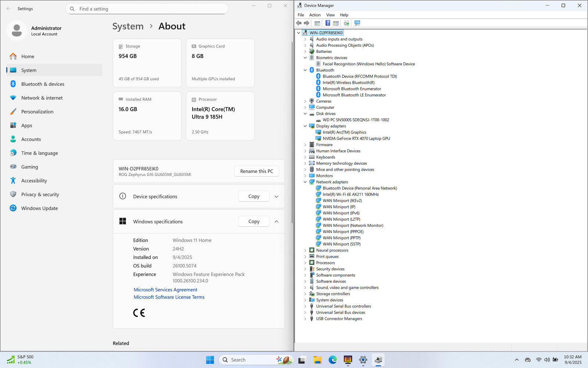The image size is (588, 368).
Task: Open Windows Update in Settings sidebar
Action: point(39,208)
